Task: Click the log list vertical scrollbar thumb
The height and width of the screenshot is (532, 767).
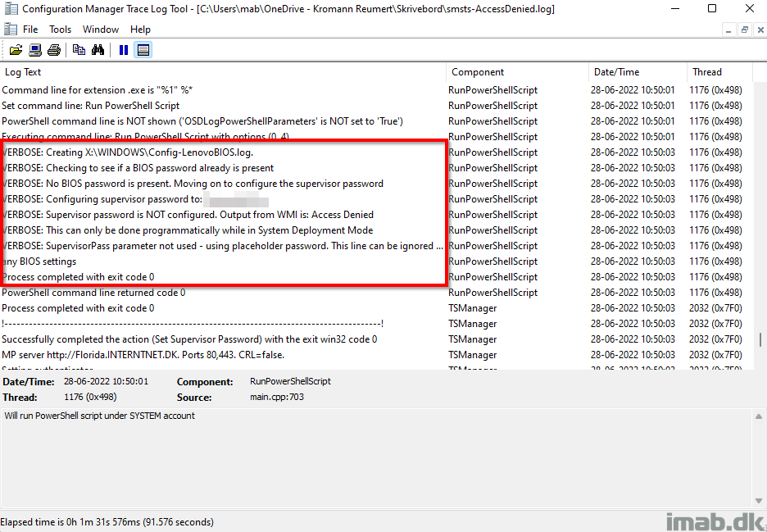Action: (760, 339)
